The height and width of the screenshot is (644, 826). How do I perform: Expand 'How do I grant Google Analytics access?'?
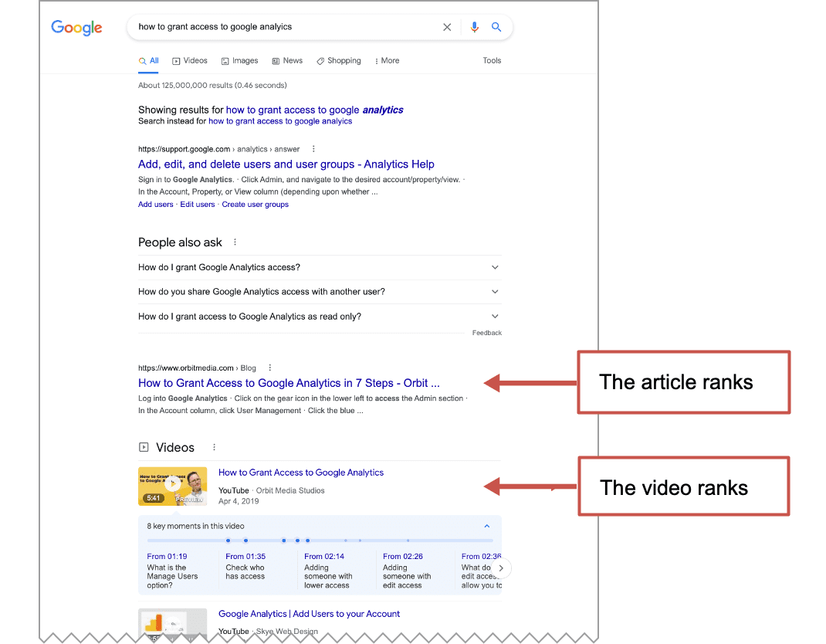click(x=320, y=267)
